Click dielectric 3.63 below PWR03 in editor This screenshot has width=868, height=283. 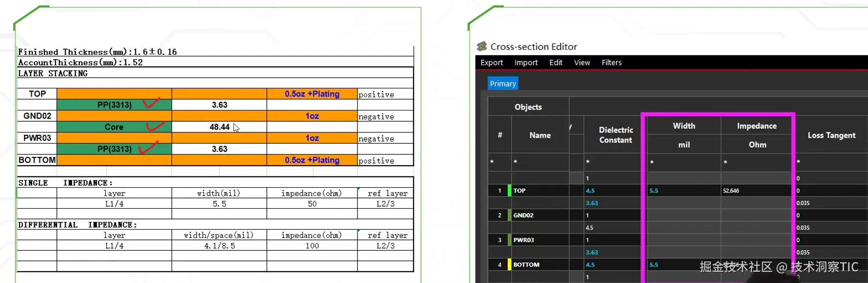point(592,252)
